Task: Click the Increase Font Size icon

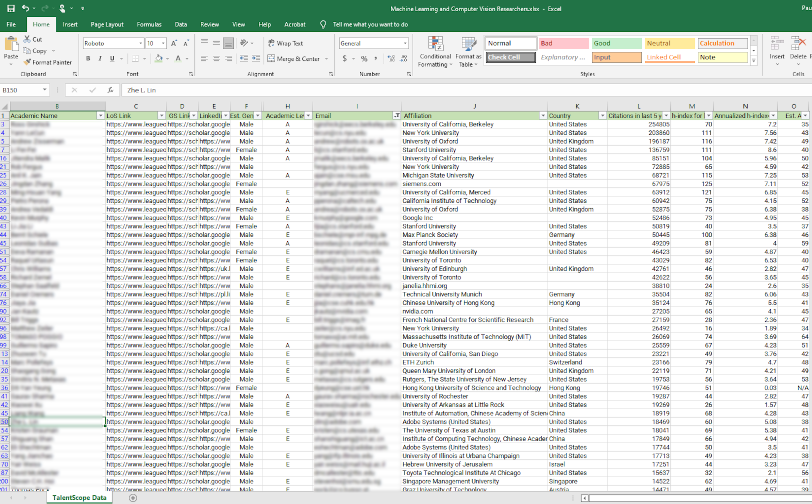Action: click(x=174, y=44)
